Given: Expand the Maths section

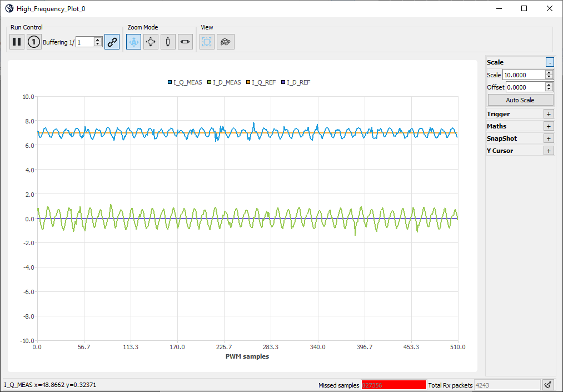Looking at the screenshot, I should click(x=549, y=126).
